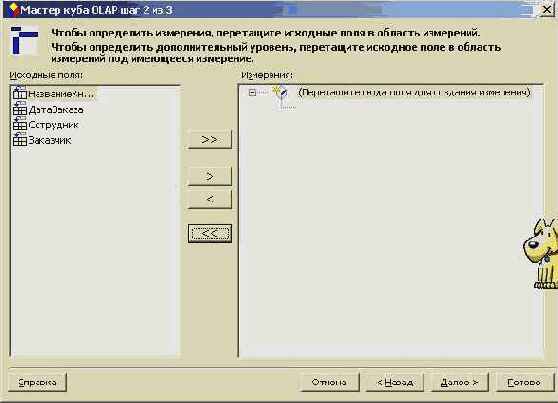558x403 pixels.
Task: Click the Сотрудник field icon
Action: (x=20, y=124)
